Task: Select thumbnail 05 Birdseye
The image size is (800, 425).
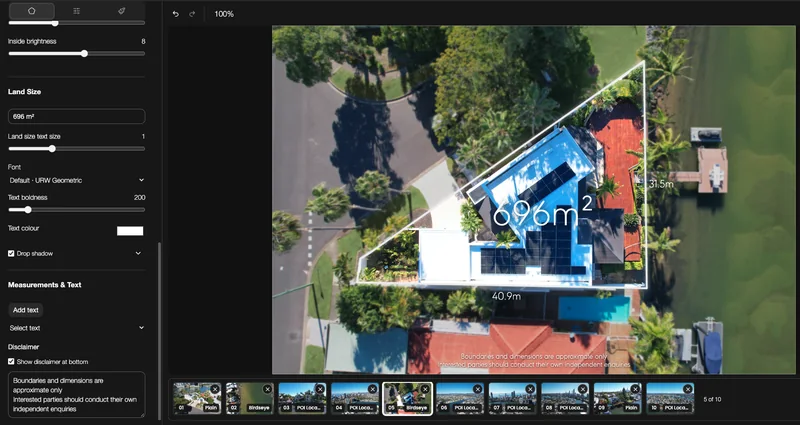Action: 408,398
